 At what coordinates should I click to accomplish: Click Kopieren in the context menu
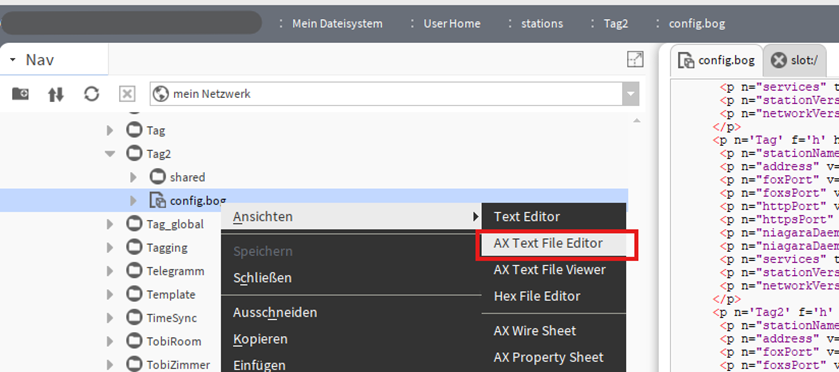tap(260, 339)
